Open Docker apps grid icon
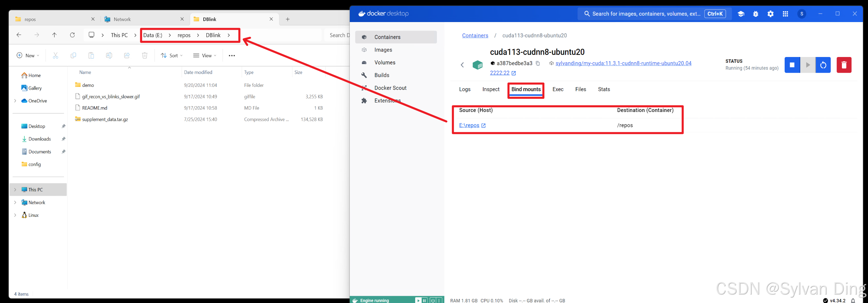 pos(785,14)
